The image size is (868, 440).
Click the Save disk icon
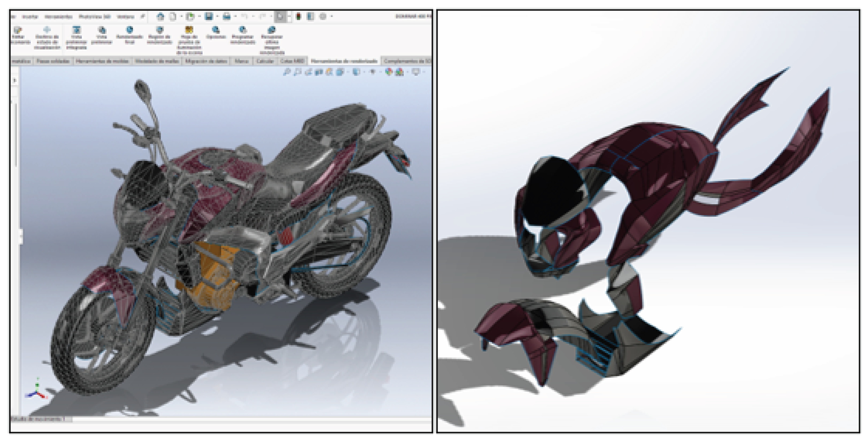(x=209, y=16)
